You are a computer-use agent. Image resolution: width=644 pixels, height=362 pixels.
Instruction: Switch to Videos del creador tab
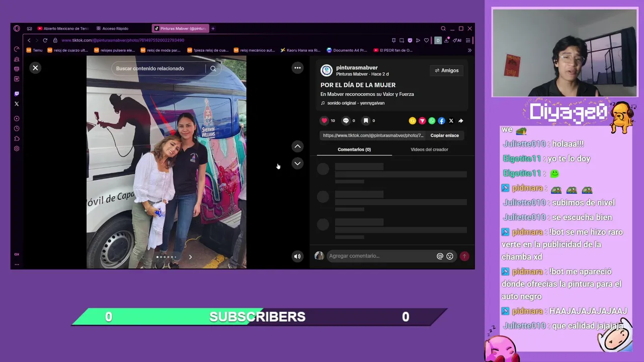click(429, 149)
